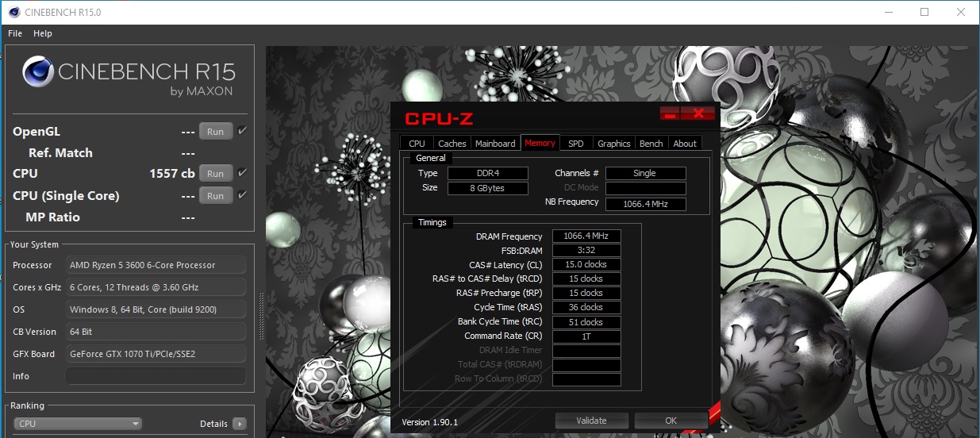Run the CPU benchmark

[x=216, y=173]
